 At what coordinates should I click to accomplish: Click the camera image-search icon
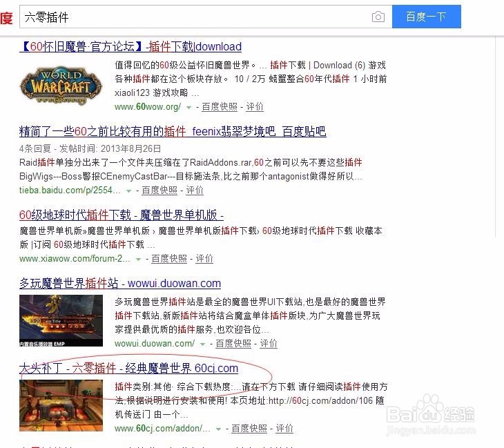[378, 17]
